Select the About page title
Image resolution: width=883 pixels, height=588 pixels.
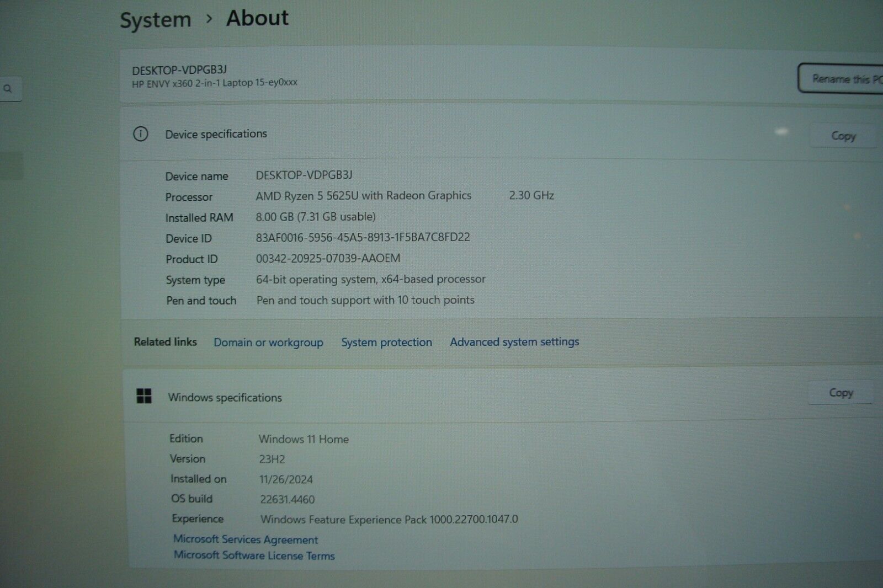point(257,18)
